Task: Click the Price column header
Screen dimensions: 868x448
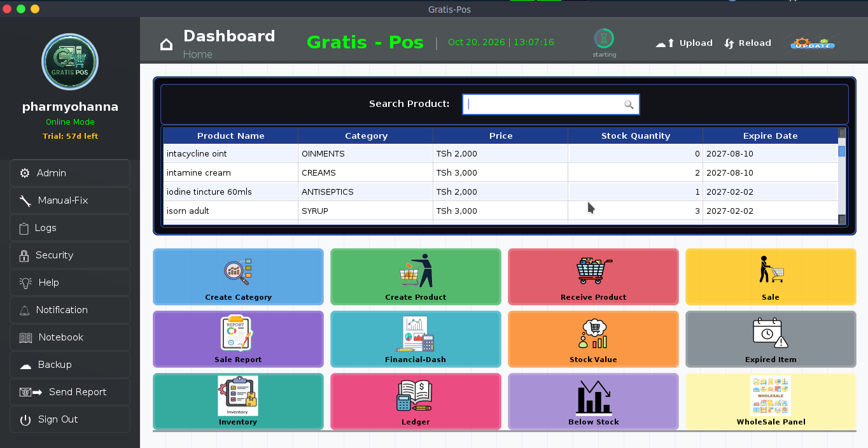Action: (x=501, y=136)
